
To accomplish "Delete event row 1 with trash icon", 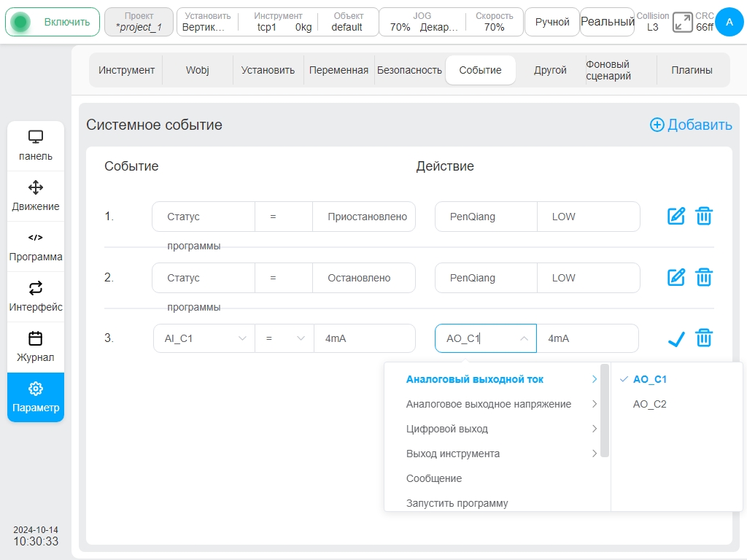I will 704,216.
